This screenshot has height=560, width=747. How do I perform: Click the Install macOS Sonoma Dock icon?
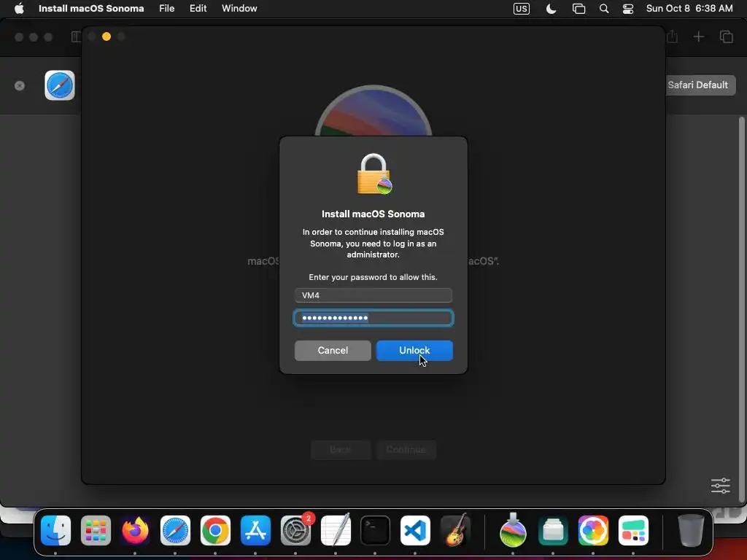point(513,531)
